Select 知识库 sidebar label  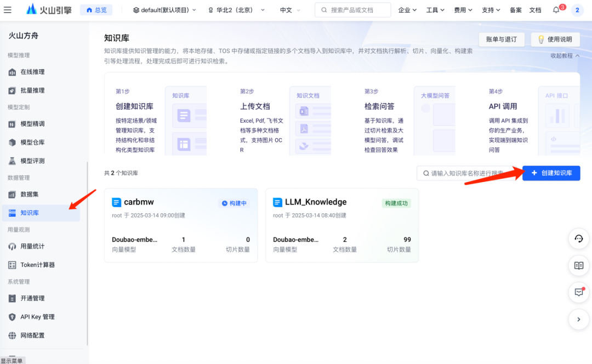(30, 213)
